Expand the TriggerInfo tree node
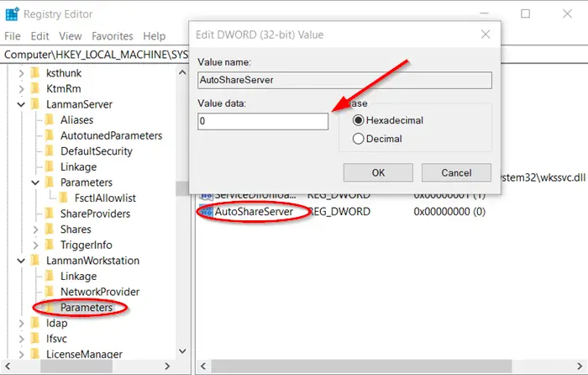 click(35, 246)
